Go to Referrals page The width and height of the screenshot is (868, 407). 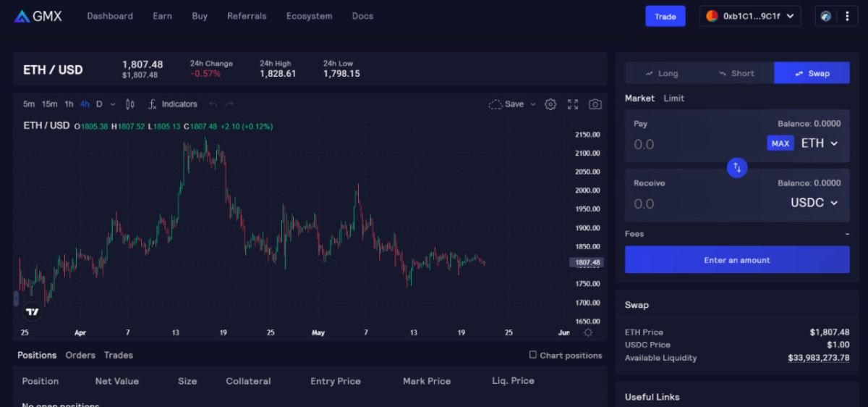247,16
